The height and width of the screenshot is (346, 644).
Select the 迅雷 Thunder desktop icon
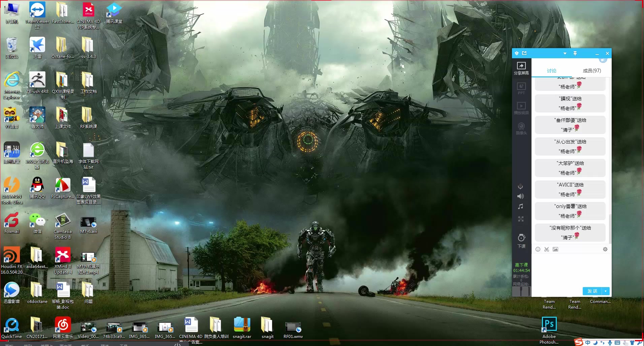[x=37, y=47]
